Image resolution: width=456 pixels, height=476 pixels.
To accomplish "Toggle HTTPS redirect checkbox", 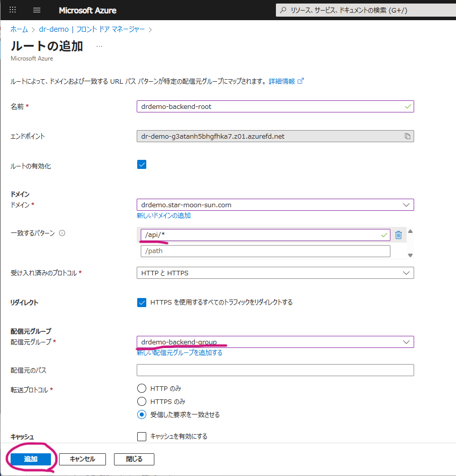I will tap(142, 303).
